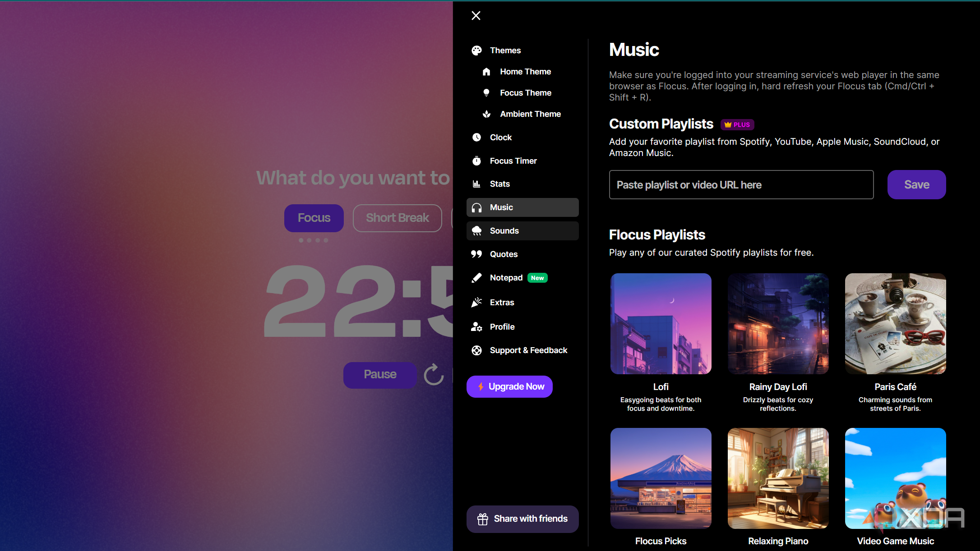The width and height of the screenshot is (980, 551).
Task: Open Quotes settings
Action: pyautogui.click(x=504, y=254)
